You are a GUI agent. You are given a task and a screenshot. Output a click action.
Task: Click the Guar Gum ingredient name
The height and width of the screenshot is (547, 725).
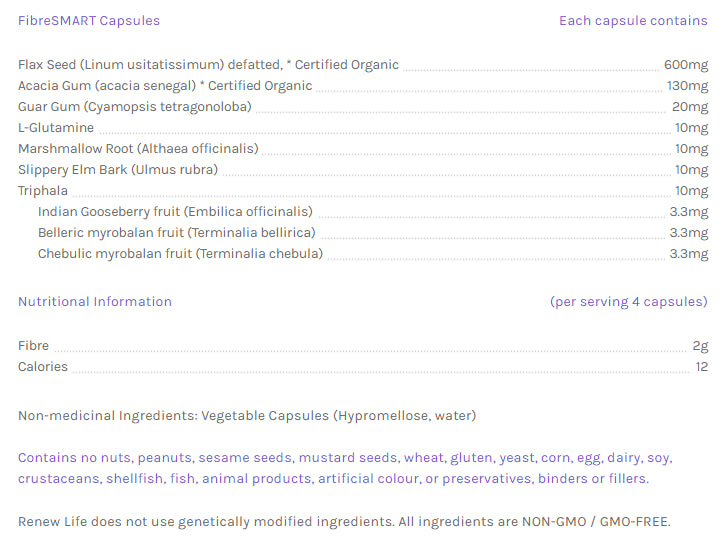pos(135,107)
